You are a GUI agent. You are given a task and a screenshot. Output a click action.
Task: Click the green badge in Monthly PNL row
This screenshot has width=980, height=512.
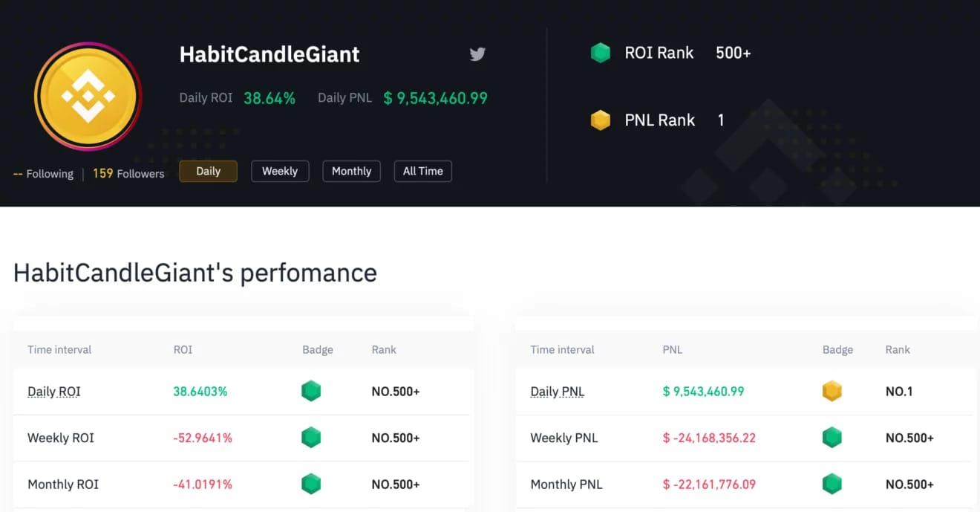coord(832,483)
